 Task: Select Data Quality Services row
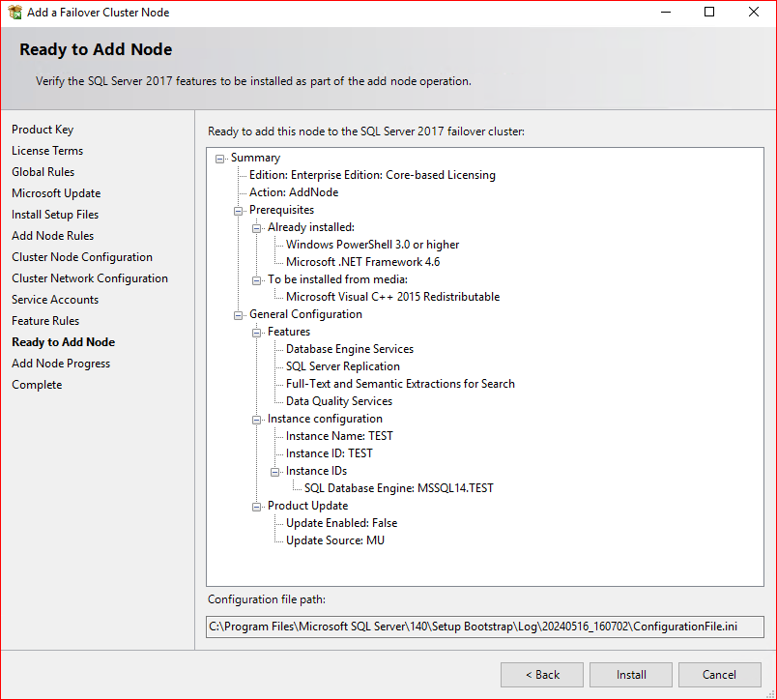(x=339, y=401)
